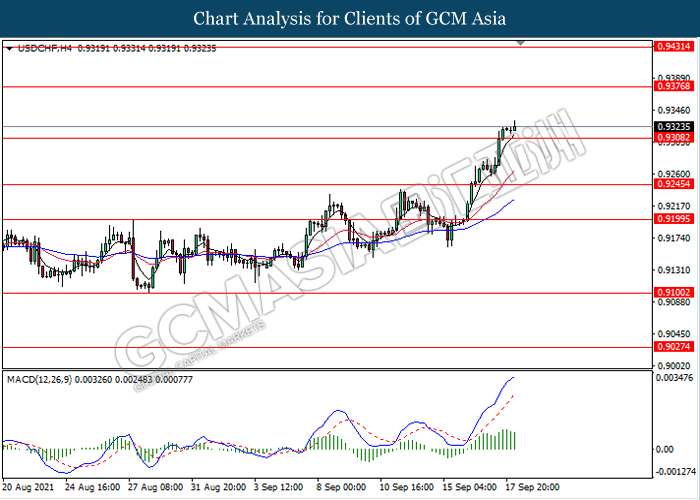Click the USDCHF,H4 symbol title text

tap(44, 49)
